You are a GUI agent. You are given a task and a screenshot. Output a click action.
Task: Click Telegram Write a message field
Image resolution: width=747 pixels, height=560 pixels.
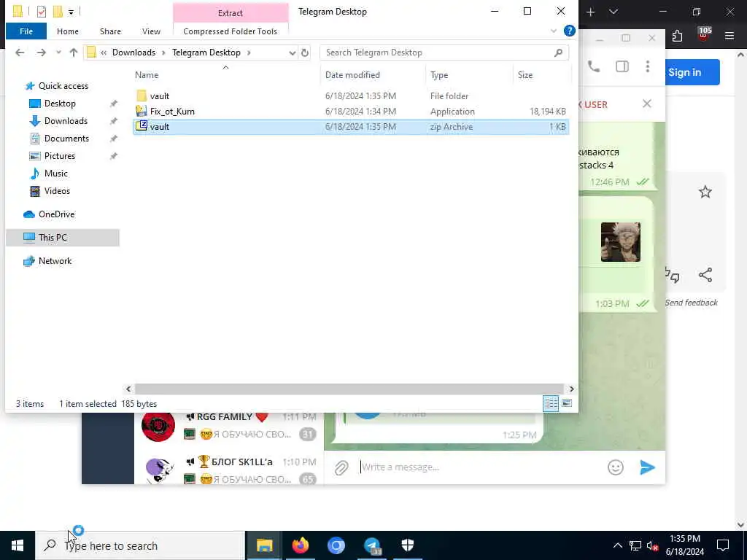[x=479, y=467]
